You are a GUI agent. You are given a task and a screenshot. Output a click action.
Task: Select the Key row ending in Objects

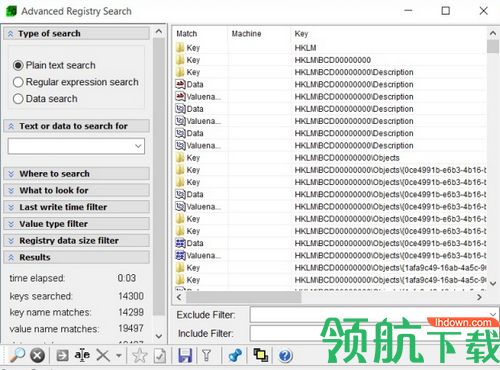[330, 158]
